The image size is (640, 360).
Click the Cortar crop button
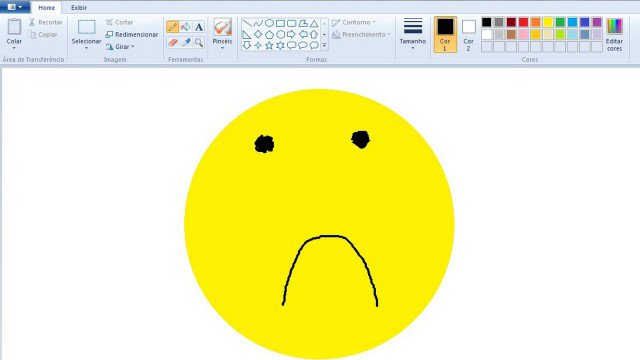point(120,22)
